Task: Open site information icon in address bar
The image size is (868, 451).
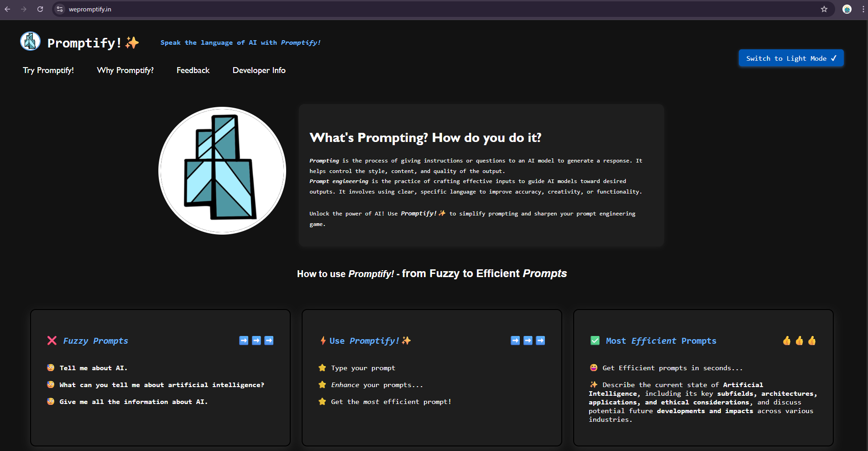Action: tap(60, 9)
